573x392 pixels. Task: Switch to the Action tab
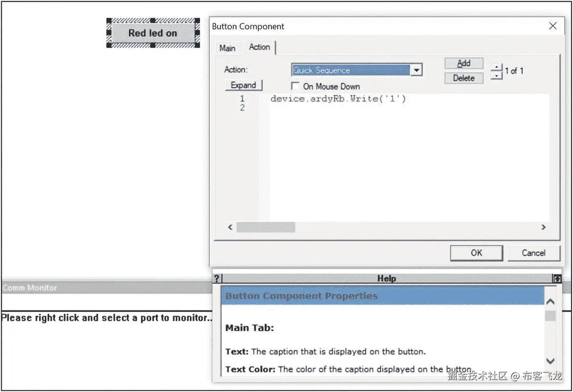(259, 47)
